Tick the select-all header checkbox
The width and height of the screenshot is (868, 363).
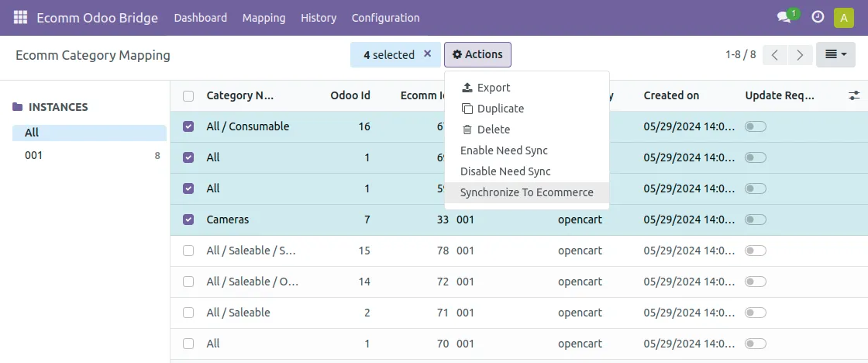188,96
